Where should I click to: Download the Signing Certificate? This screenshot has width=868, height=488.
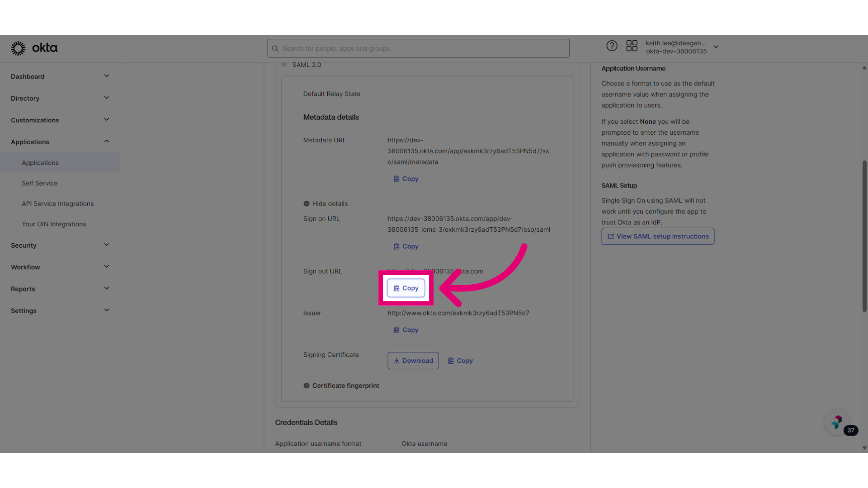click(x=413, y=361)
